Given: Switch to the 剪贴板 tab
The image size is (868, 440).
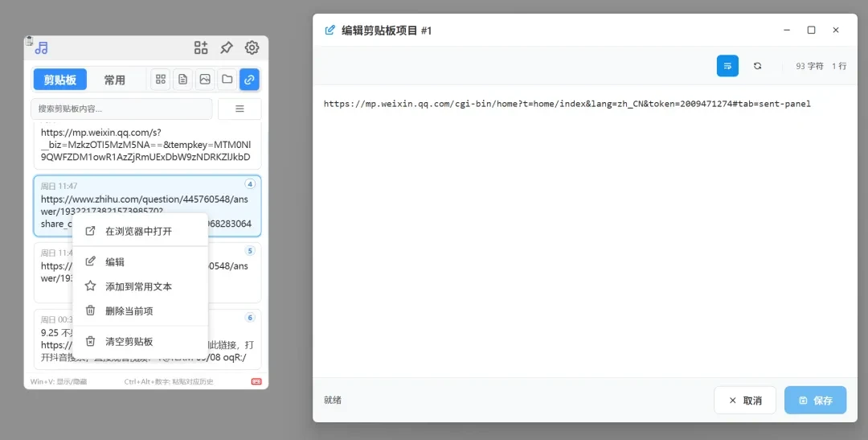Looking at the screenshot, I should pos(59,80).
